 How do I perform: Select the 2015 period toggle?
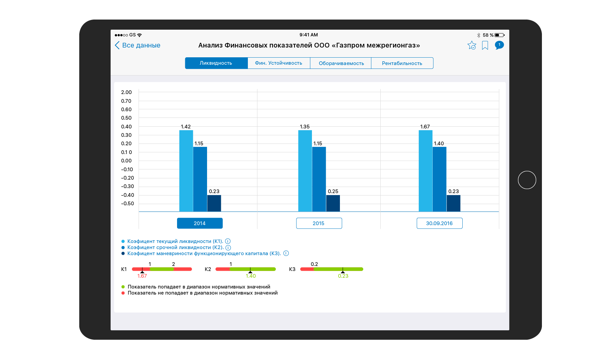pos(319,223)
